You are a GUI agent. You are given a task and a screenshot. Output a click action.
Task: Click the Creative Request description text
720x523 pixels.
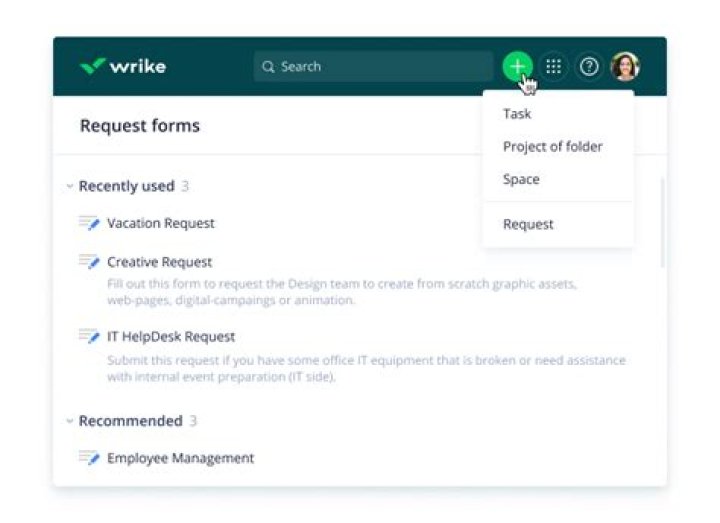[x=342, y=292]
